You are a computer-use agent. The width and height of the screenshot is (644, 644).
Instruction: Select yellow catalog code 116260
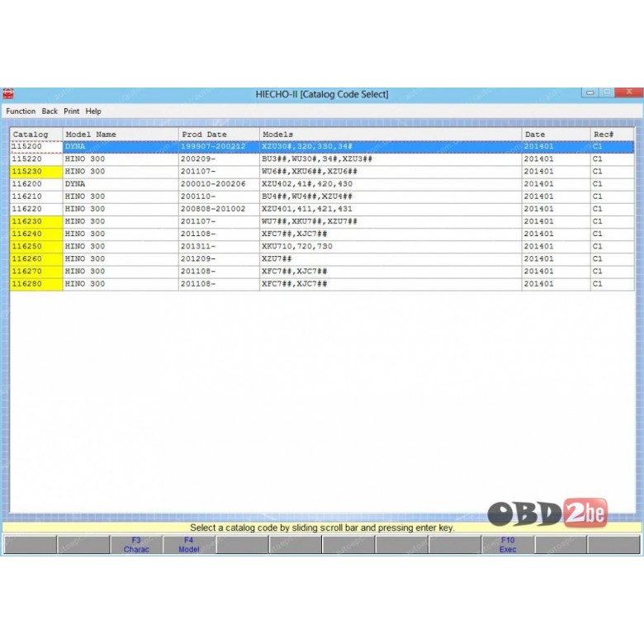pos(36,258)
